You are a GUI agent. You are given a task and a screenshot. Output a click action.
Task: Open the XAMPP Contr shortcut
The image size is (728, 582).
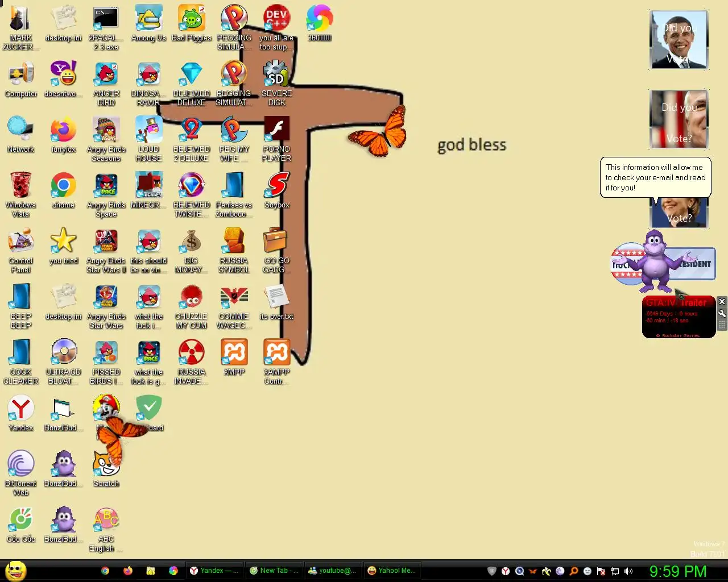point(277,362)
